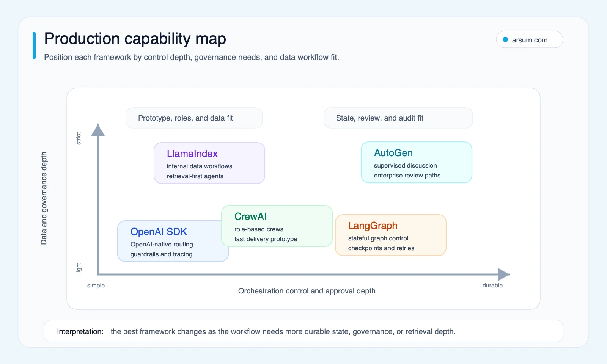This screenshot has height=364, width=607.
Task: Click the blue dot beside arsum.com
Action: (505, 39)
